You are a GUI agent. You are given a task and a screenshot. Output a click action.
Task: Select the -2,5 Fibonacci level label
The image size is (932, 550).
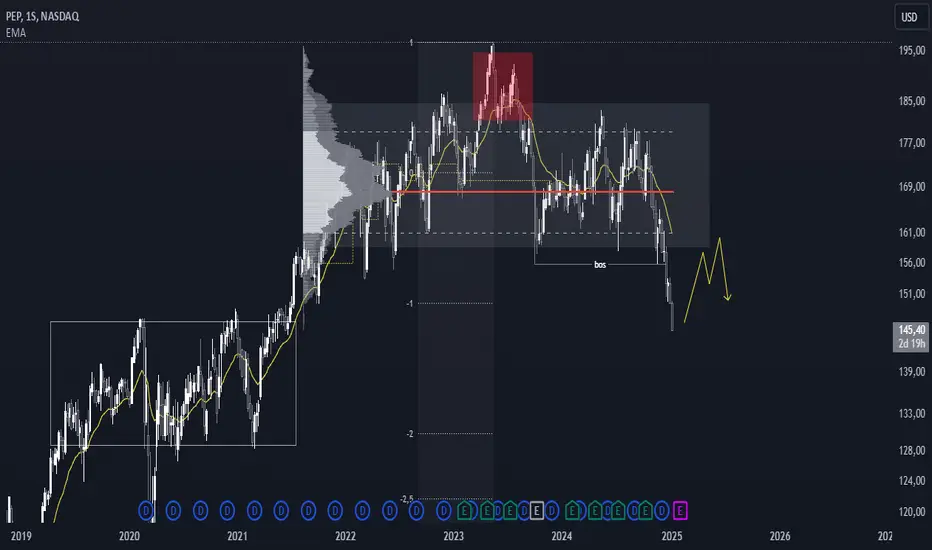(x=407, y=499)
